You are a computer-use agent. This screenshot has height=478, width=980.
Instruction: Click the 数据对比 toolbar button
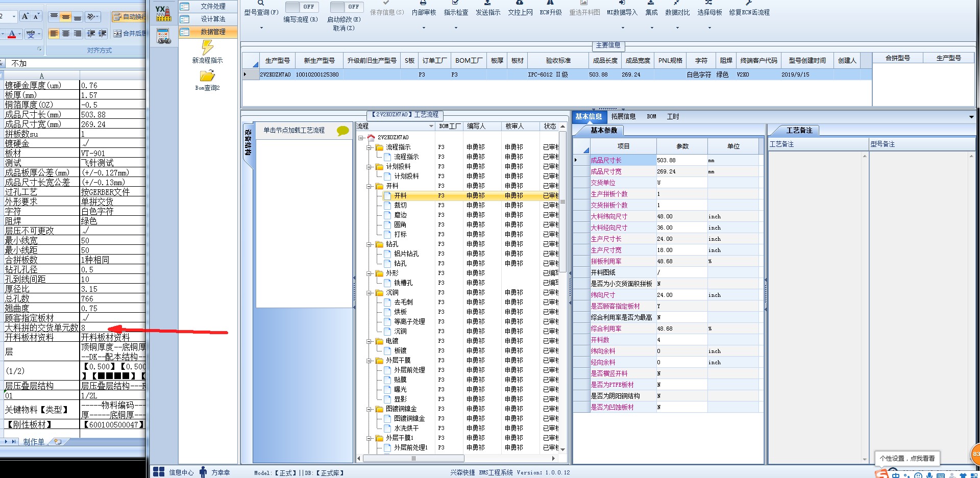(x=677, y=9)
